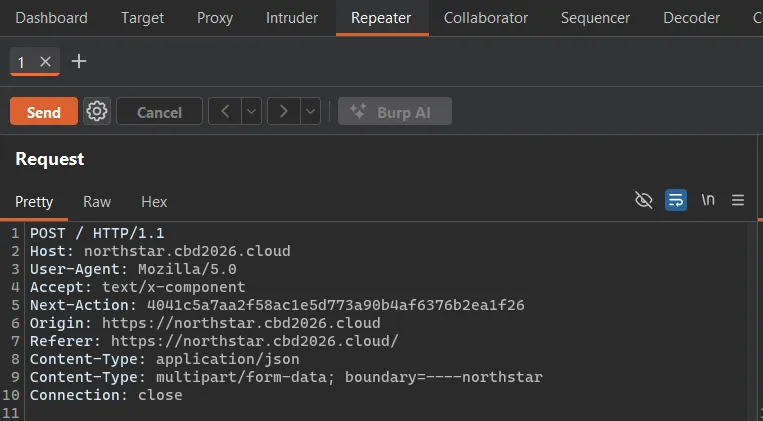Switch request view to Raw

point(97,201)
